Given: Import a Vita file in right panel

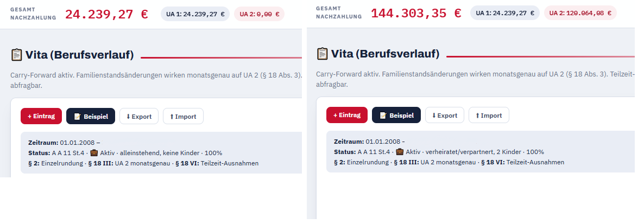Looking at the screenshot, I should click(x=489, y=115).
